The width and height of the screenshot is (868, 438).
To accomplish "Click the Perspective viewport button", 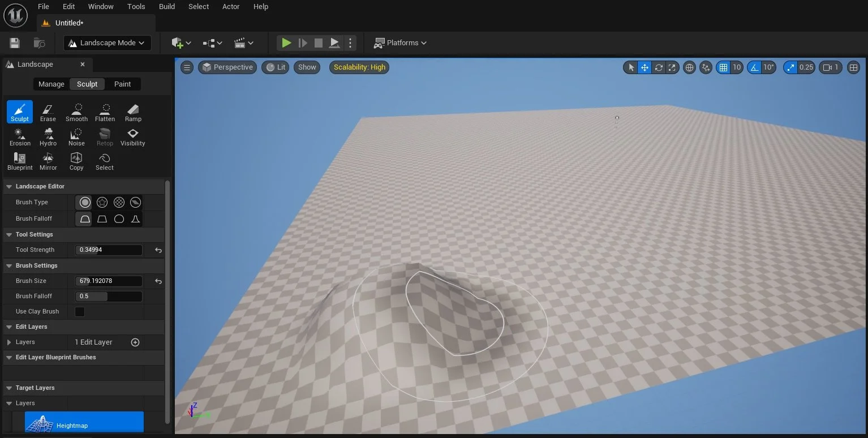I will (x=227, y=67).
